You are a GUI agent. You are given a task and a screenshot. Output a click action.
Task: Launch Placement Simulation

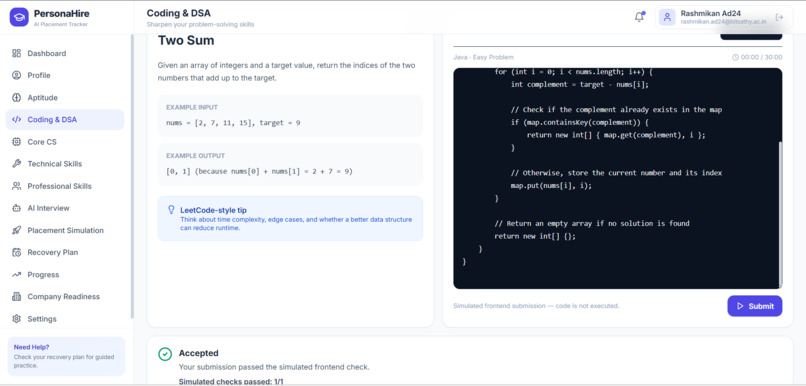(65, 230)
